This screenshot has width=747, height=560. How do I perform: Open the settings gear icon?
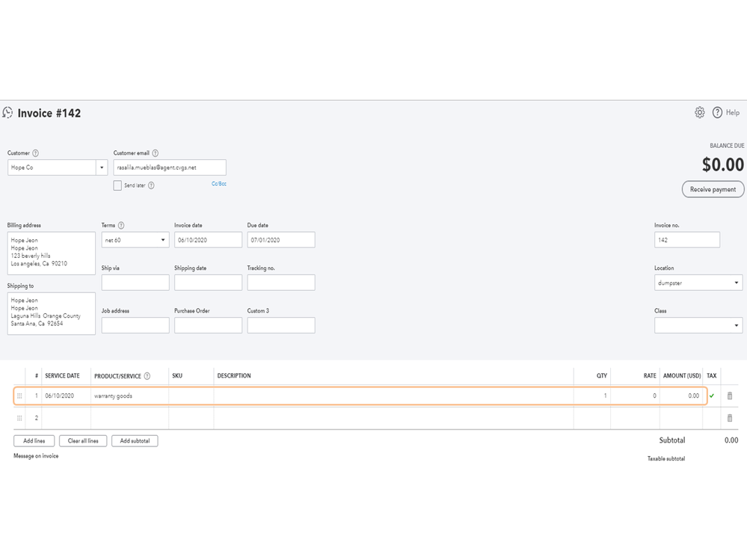tap(700, 113)
